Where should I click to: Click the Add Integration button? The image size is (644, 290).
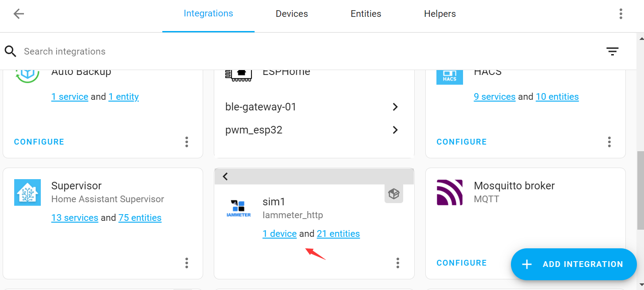coord(573,264)
